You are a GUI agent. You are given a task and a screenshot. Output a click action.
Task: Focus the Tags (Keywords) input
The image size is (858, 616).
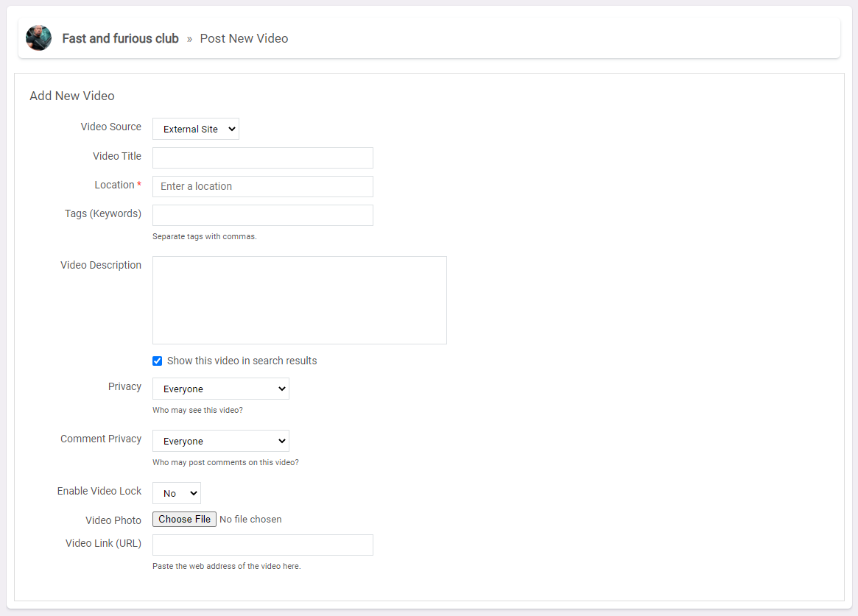(x=263, y=216)
